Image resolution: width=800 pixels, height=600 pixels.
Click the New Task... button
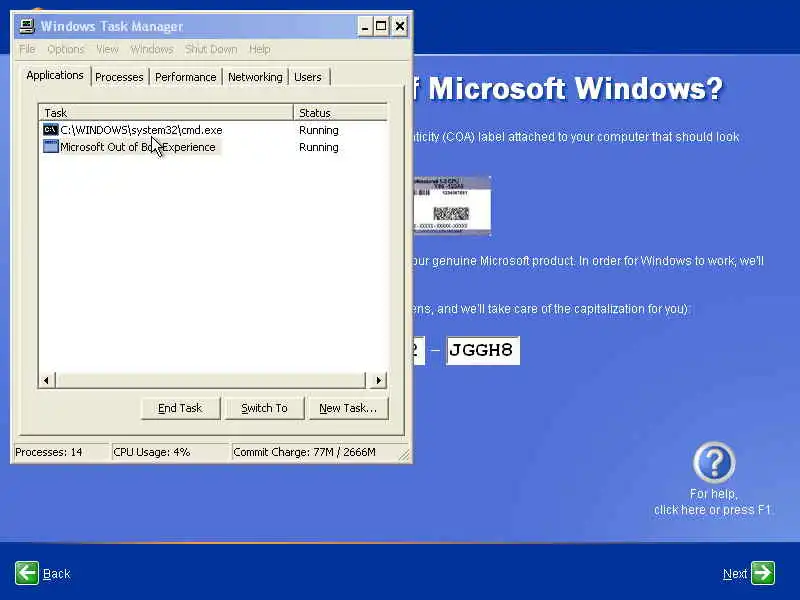348,408
